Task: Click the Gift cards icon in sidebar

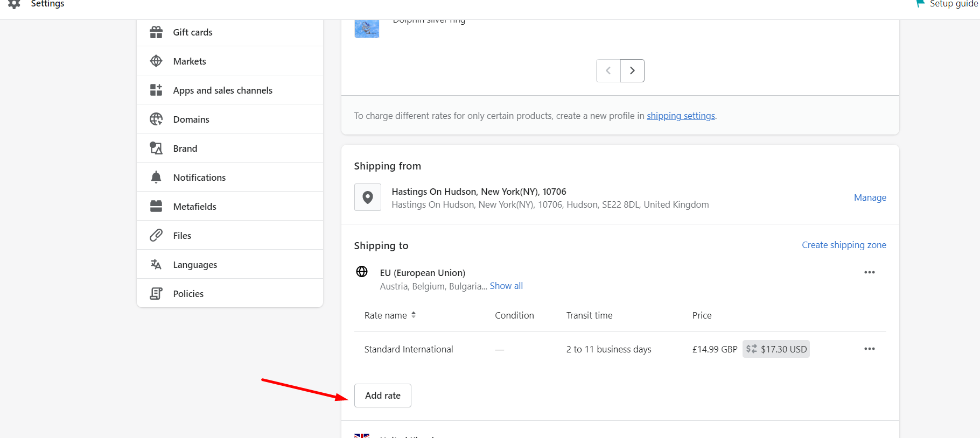Action: (156, 32)
